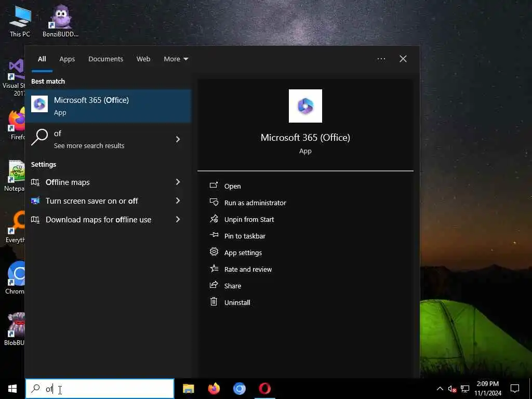Click the Rate and review star icon
The image size is (532, 399).
(214, 269)
